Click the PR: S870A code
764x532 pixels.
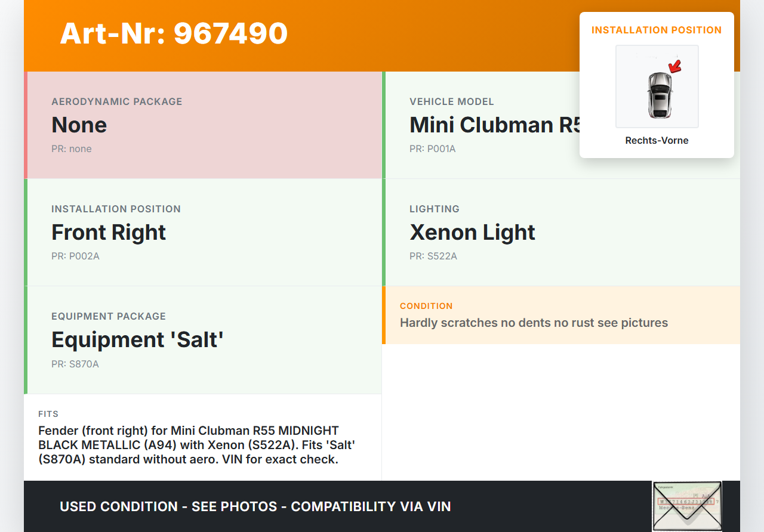coord(75,364)
